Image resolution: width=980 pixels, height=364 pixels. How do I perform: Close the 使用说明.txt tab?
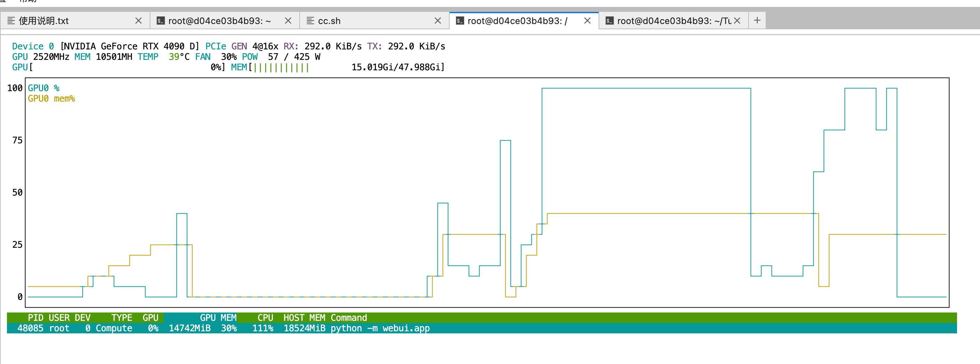pyautogui.click(x=139, y=21)
